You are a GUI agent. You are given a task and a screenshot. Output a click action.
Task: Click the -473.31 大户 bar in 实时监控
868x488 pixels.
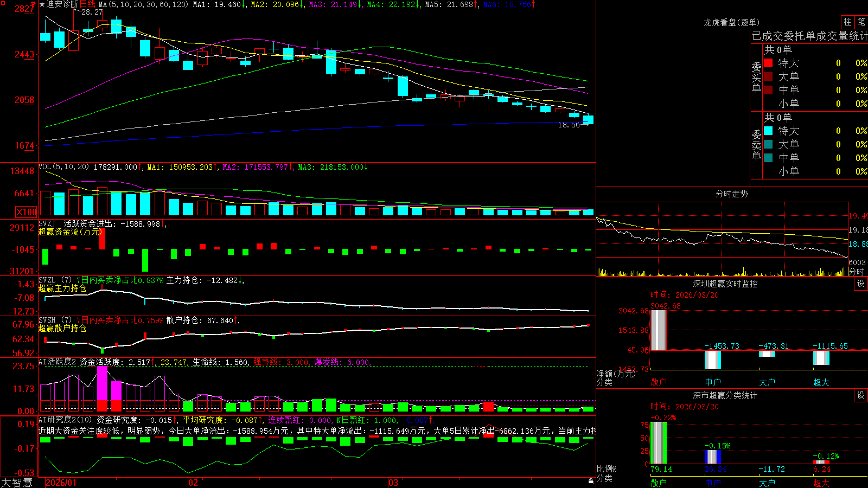(x=767, y=354)
